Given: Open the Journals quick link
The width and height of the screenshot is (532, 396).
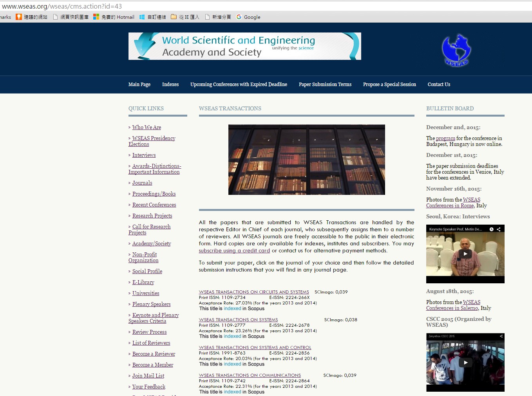Looking at the screenshot, I should tap(142, 183).
